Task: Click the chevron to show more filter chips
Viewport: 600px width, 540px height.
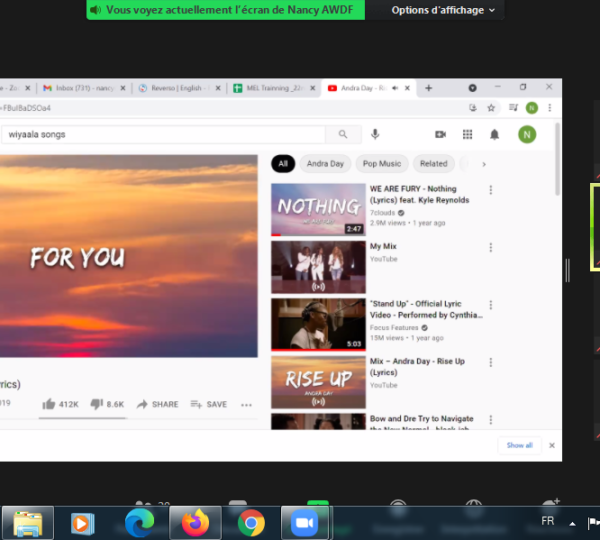Action: click(484, 164)
